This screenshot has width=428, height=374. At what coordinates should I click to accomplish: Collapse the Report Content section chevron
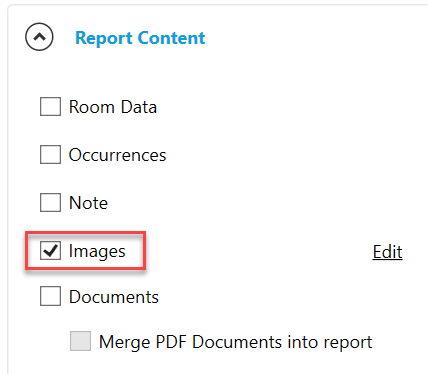(39, 37)
